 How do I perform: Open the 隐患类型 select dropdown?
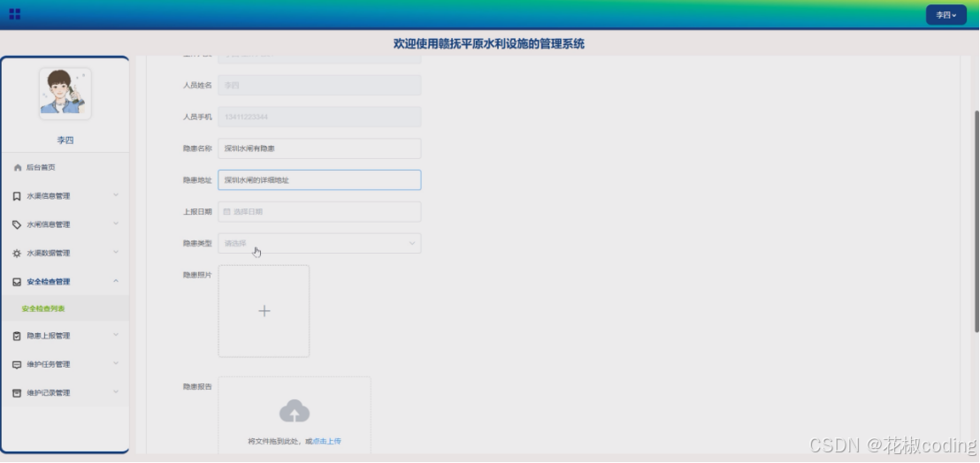319,243
